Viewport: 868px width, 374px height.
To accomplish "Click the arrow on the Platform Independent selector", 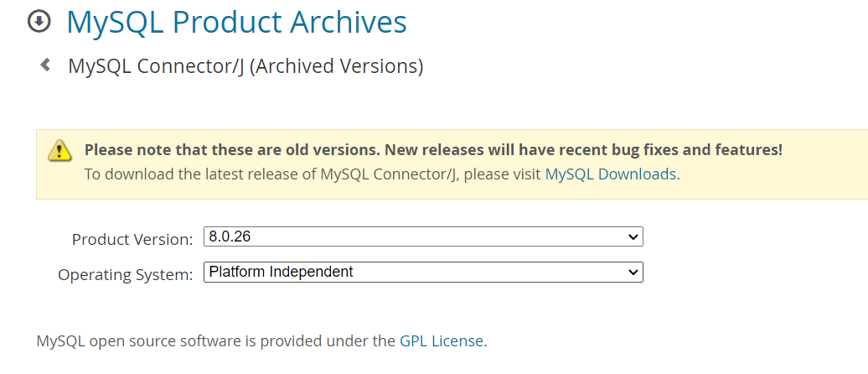I will click(633, 273).
